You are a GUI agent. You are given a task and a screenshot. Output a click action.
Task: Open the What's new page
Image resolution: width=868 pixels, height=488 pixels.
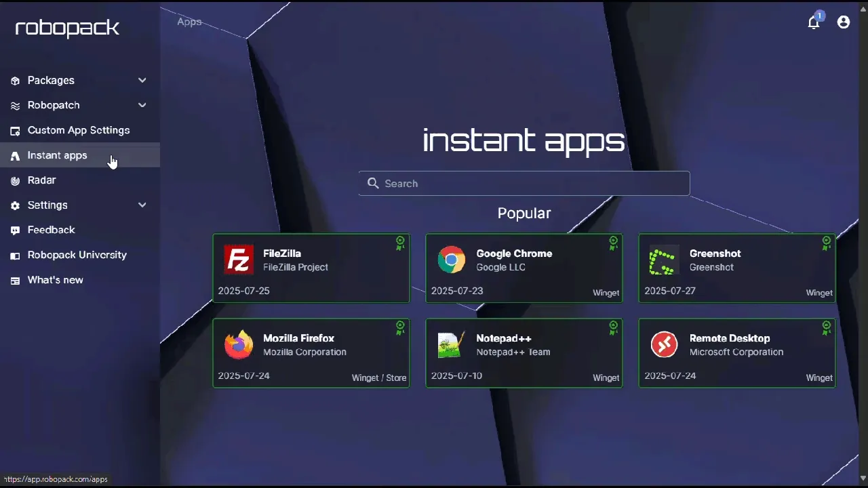tap(80, 280)
